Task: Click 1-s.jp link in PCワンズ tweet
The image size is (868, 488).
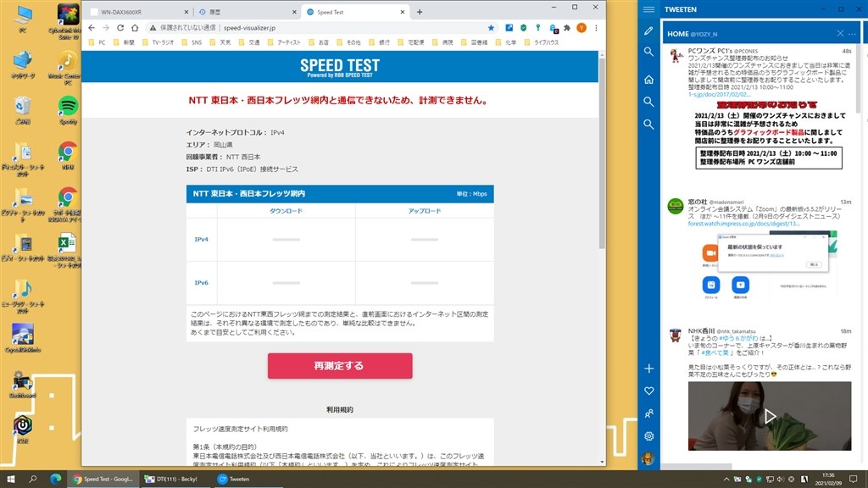Action: [x=719, y=95]
